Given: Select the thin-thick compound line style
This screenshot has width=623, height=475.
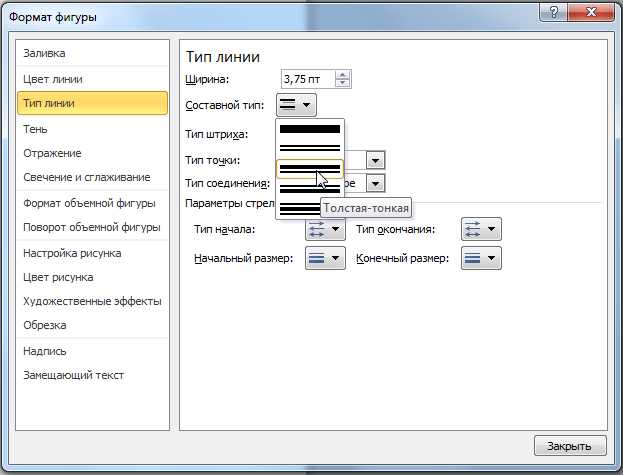Looking at the screenshot, I should [x=310, y=188].
